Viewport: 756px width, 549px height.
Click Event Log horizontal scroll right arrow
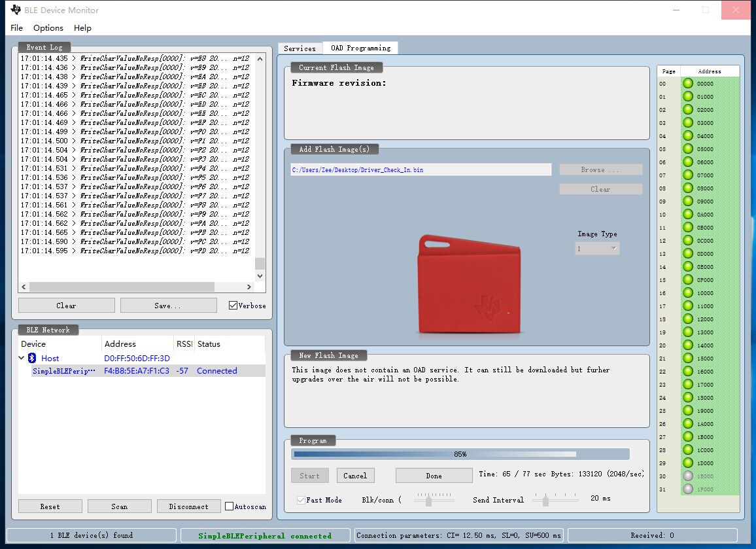(249, 287)
